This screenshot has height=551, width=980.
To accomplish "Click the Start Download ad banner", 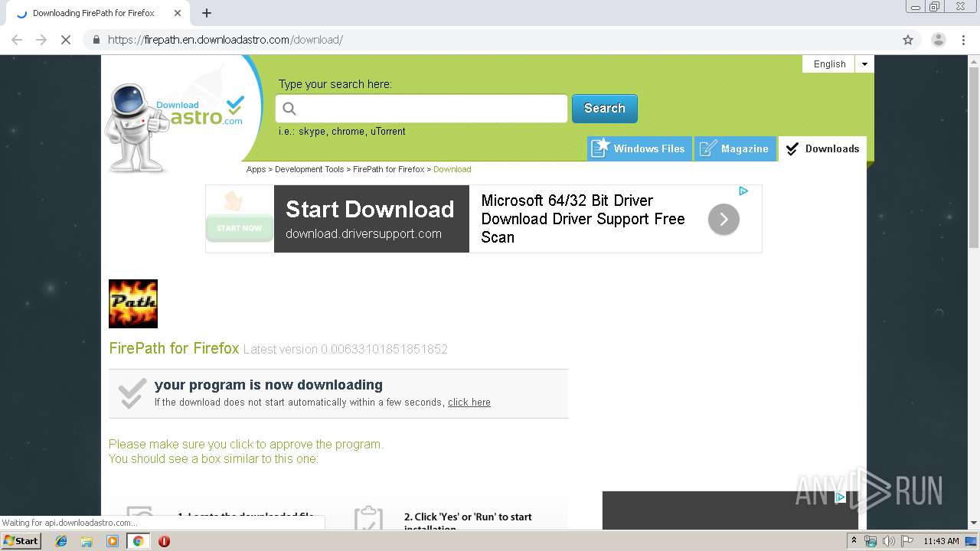I will click(371, 219).
